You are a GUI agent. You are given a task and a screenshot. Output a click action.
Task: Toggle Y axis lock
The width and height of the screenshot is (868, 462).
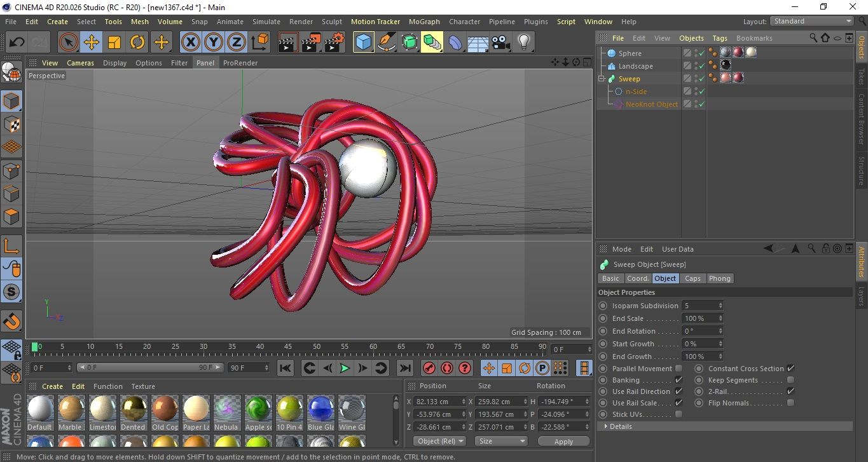(x=213, y=43)
